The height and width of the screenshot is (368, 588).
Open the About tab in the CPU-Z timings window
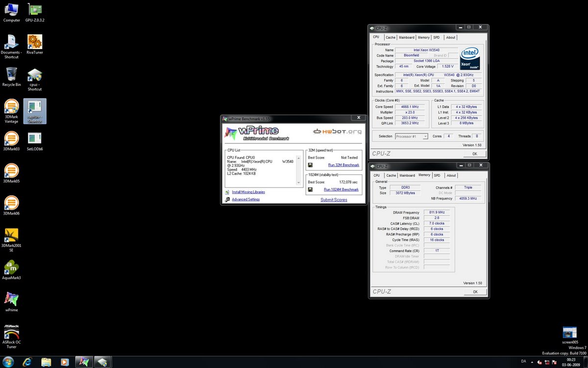click(x=451, y=175)
